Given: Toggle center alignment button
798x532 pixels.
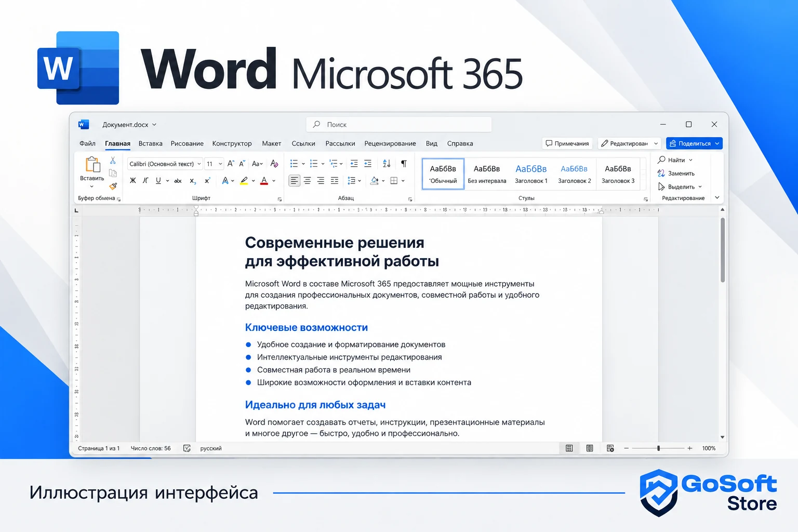Looking at the screenshot, I should (308, 181).
